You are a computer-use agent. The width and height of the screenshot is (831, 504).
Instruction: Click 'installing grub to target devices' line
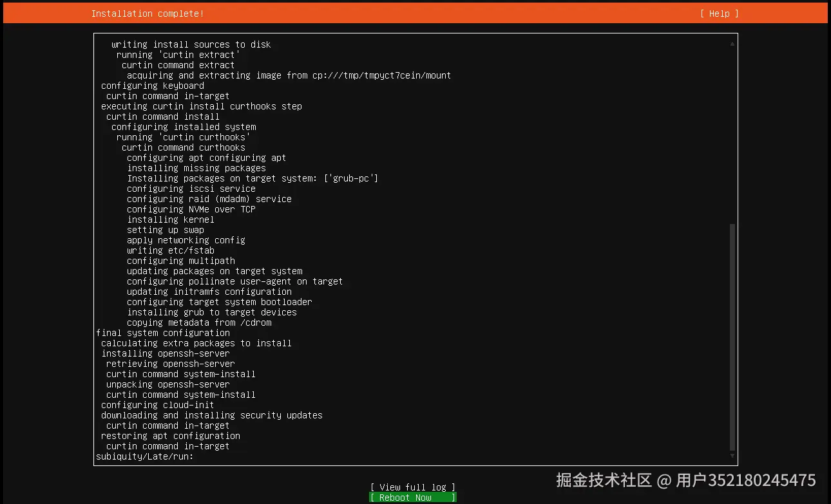point(212,312)
